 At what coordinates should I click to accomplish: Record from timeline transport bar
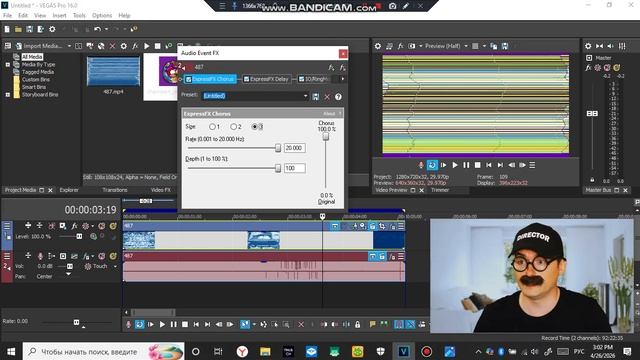[128, 324]
